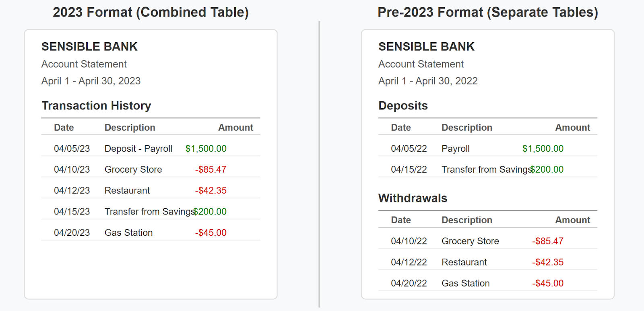The height and width of the screenshot is (311, 644).
Task: Click the Withdrawals section heading
Action: pos(413,198)
